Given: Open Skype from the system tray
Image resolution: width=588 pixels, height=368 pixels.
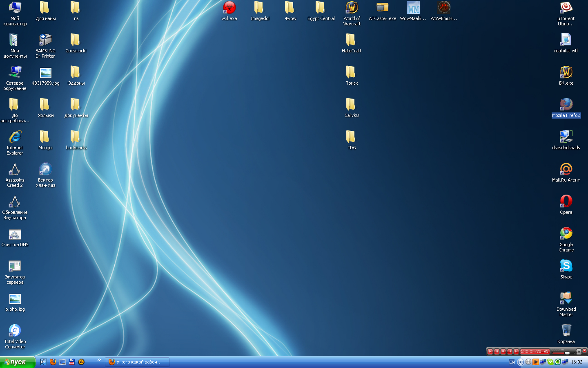Looking at the screenshot, I should [x=550, y=362].
